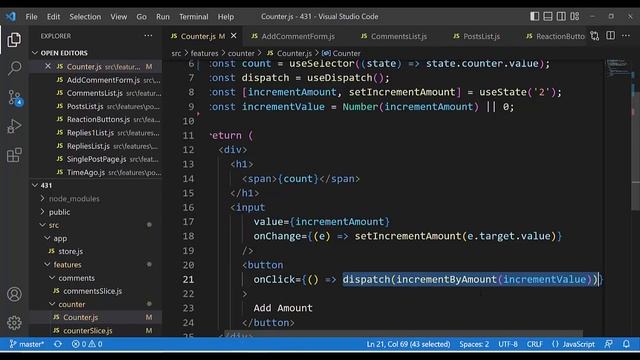Click features breadcrumb segment
This screenshot has height=360, width=640.
click(204, 53)
